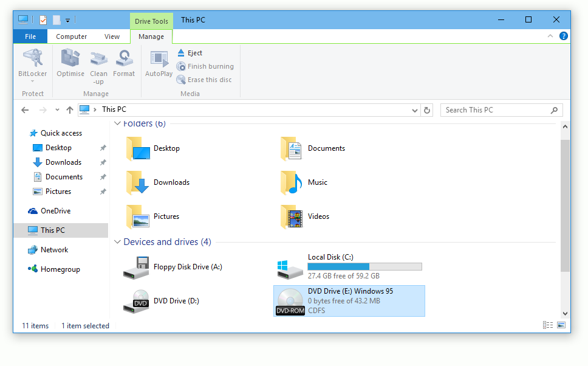Open Network in navigation pane
The image size is (588, 366).
click(x=48, y=250)
